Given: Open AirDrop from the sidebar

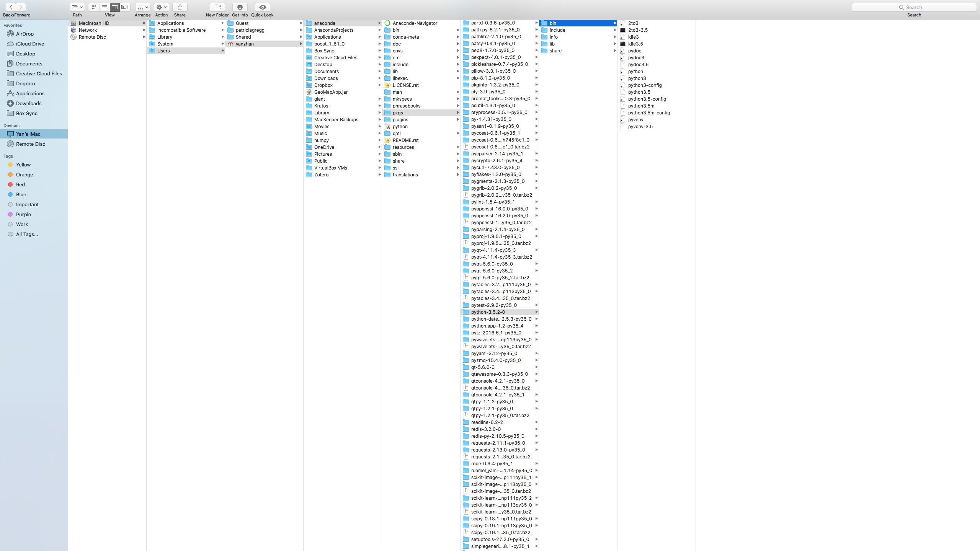Looking at the screenshot, I should tap(24, 34).
